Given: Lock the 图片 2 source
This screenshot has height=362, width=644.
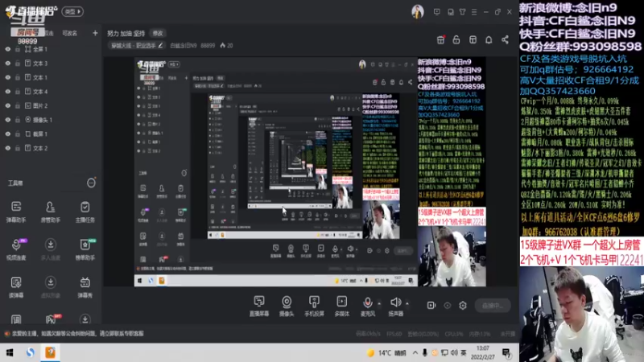Looking at the screenshot, I should tap(18, 105).
